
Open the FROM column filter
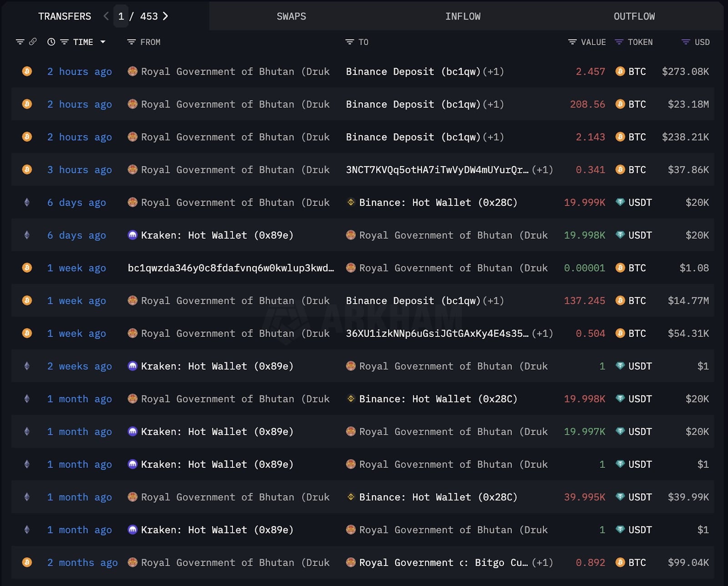point(131,42)
